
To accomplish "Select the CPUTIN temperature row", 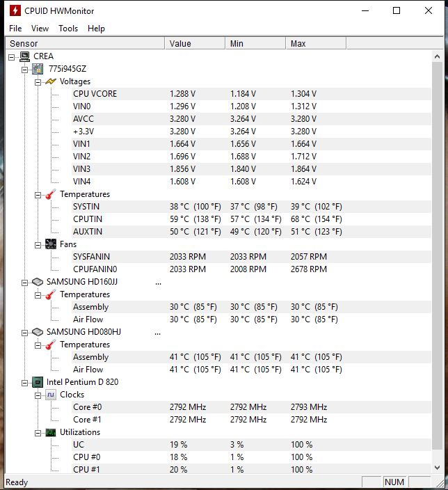I will [x=252, y=219].
